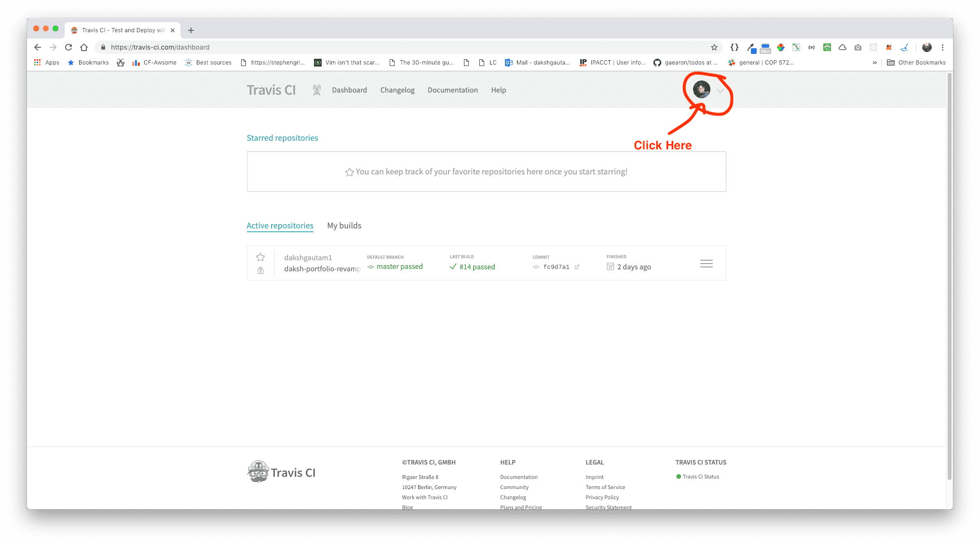Open footer Terms of Service link
The width and height of the screenshot is (980, 545).
coord(605,487)
